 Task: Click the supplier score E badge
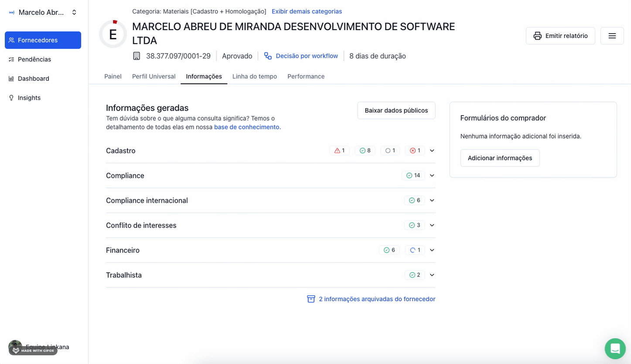tap(113, 34)
